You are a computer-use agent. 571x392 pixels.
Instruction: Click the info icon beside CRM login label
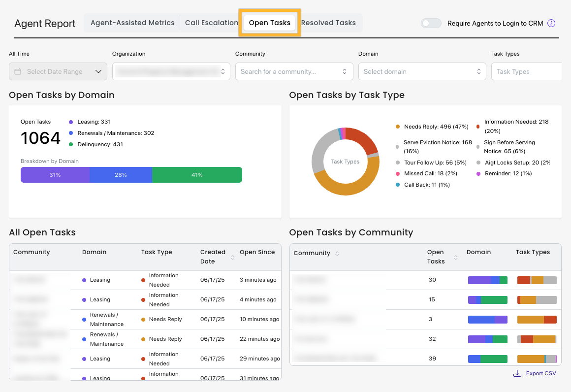[551, 23]
